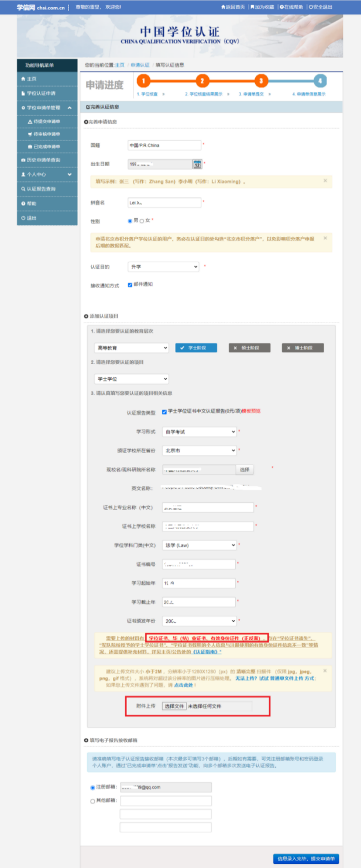The height and width of the screenshot is (868, 361).
Task: Select the 其他邮箱 radio button
Action: point(92,800)
